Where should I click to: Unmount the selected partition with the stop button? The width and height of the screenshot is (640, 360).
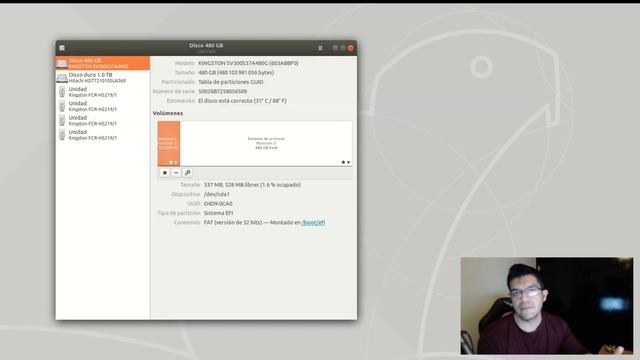click(x=165, y=173)
